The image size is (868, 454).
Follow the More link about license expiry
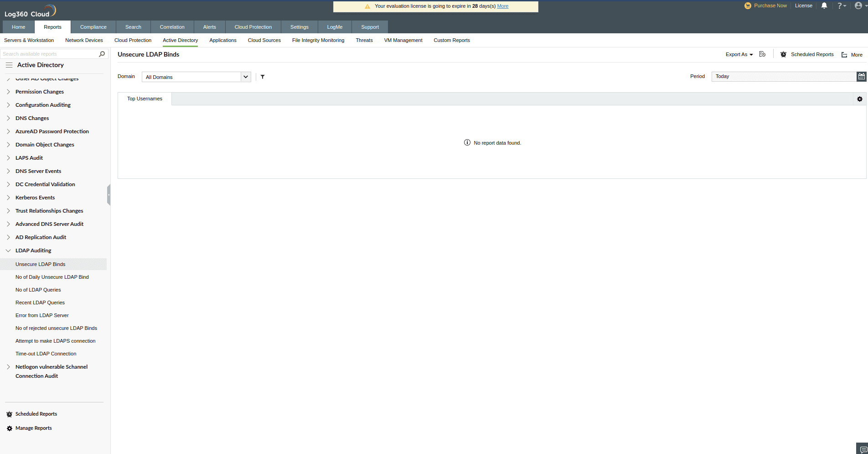[502, 6]
